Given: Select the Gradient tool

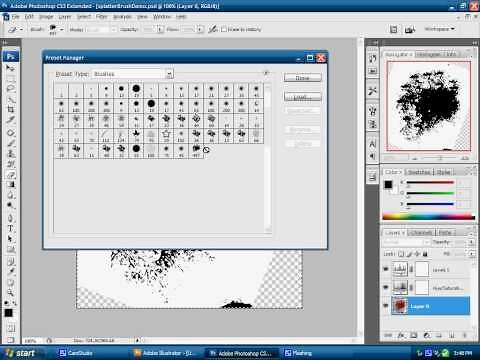Looking at the screenshot, I should pyautogui.click(x=10, y=185).
